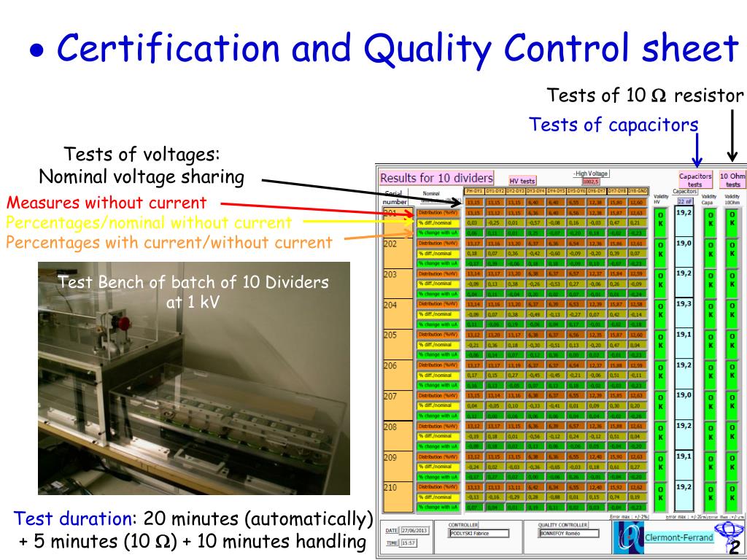Select serial number 210 cell

tap(398, 497)
